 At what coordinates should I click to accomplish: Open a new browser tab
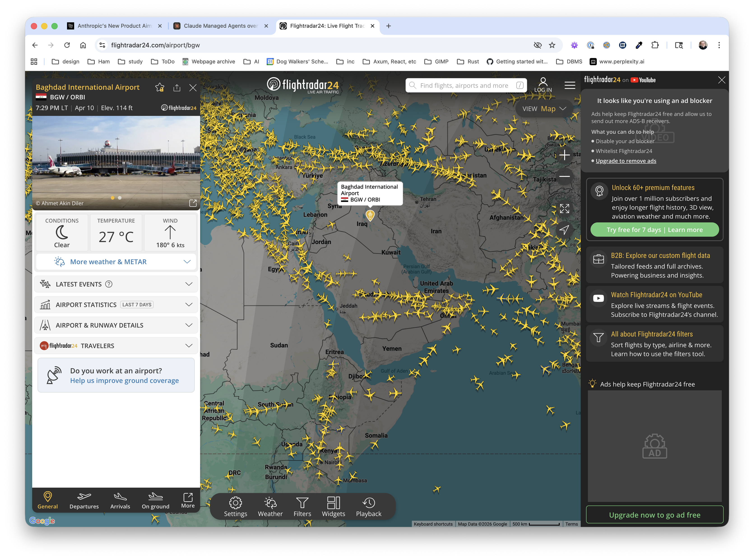coord(389,26)
